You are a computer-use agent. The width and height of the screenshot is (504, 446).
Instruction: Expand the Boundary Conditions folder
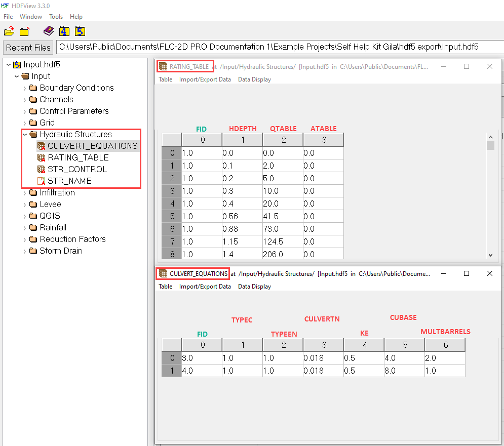point(25,88)
